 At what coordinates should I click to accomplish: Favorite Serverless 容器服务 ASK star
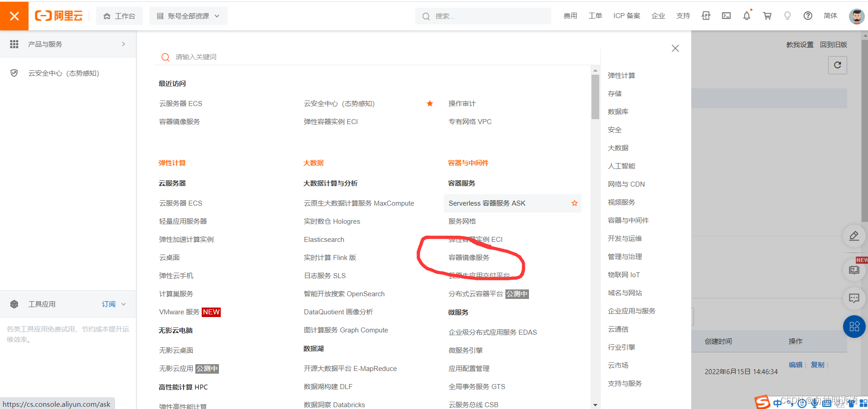pos(574,203)
